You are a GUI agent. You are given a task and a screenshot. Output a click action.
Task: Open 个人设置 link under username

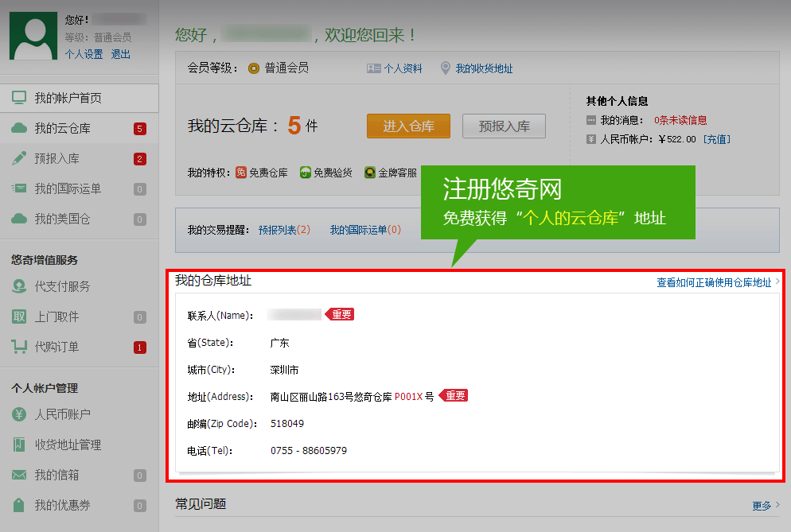coord(84,54)
